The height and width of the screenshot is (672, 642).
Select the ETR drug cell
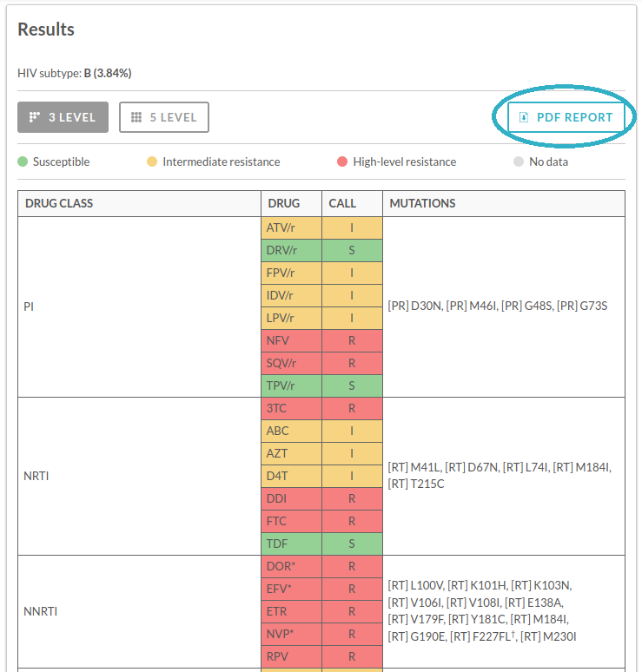click(291, 611)
